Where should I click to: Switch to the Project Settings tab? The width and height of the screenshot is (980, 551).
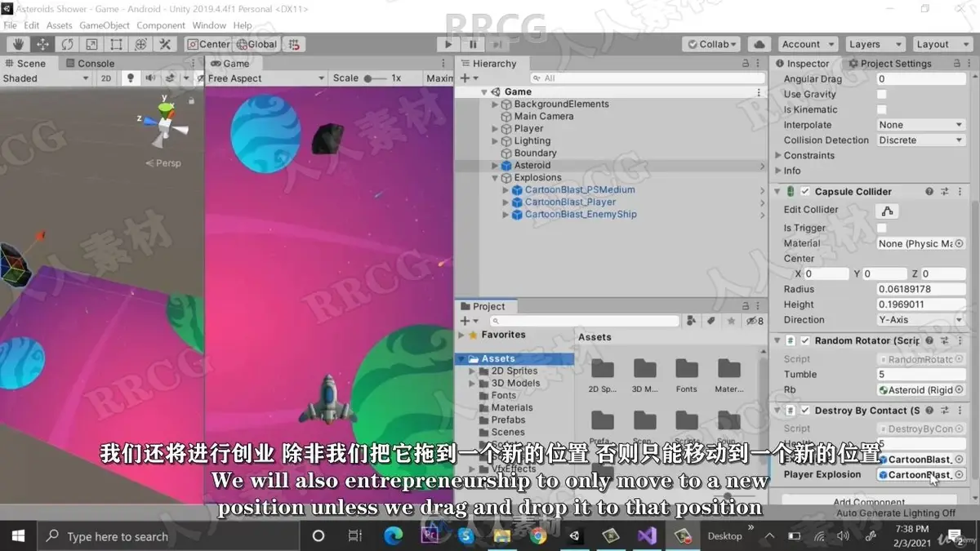pos(890,64)
